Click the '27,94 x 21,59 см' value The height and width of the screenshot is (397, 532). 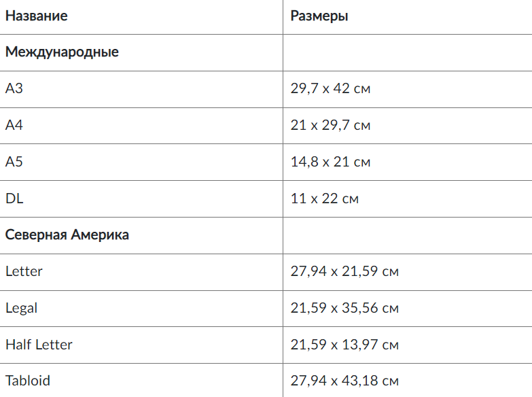344,272
